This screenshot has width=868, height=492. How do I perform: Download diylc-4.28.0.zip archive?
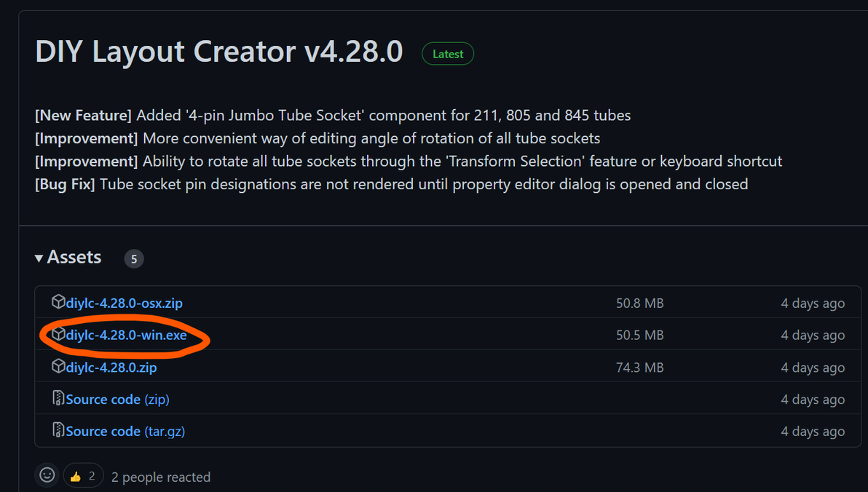pyautogui.click(x=111, y=367)
